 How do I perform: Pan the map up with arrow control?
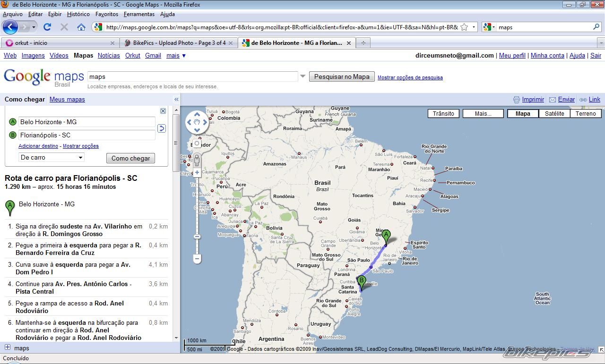coord(197,114)
